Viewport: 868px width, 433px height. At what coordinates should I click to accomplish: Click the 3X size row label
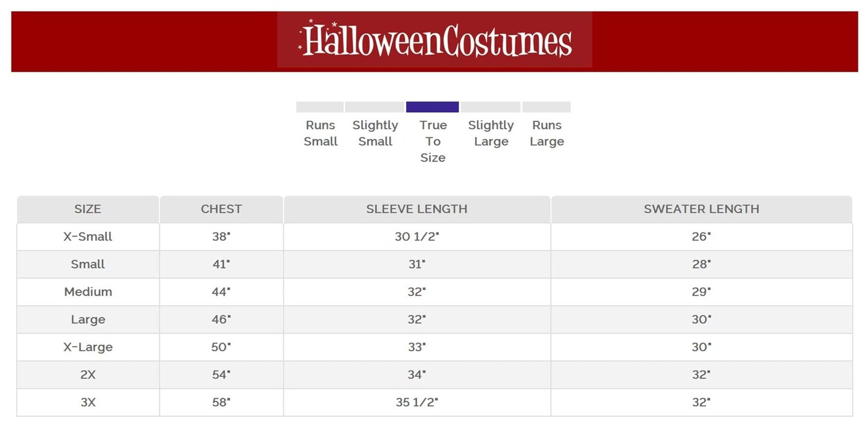click(x=88, y=402)
